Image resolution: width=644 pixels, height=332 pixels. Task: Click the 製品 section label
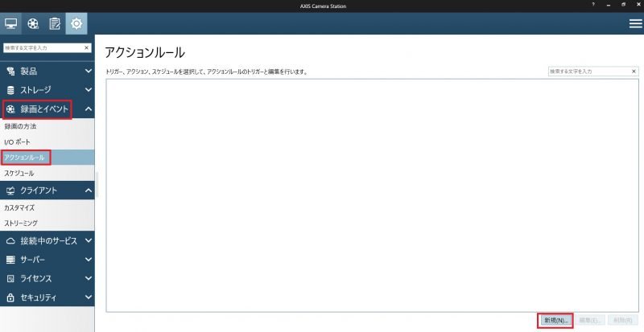29,72
